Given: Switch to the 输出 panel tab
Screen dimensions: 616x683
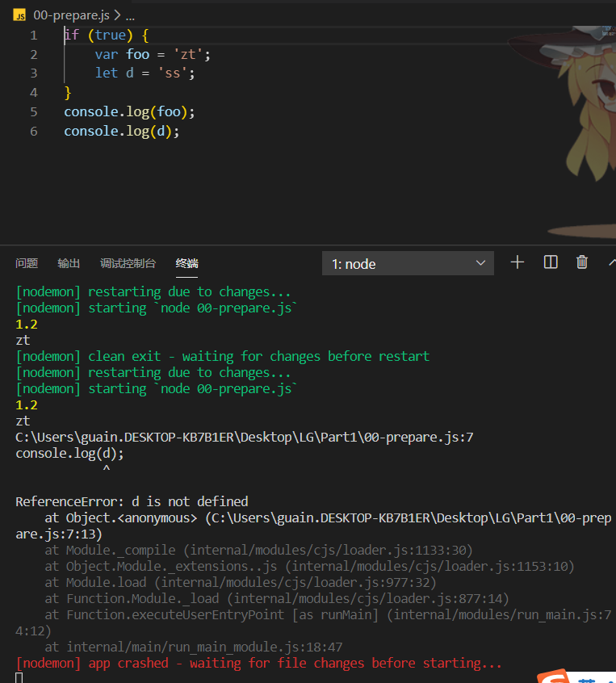Looking at the screenshot, I should click(x=69, y=263).
